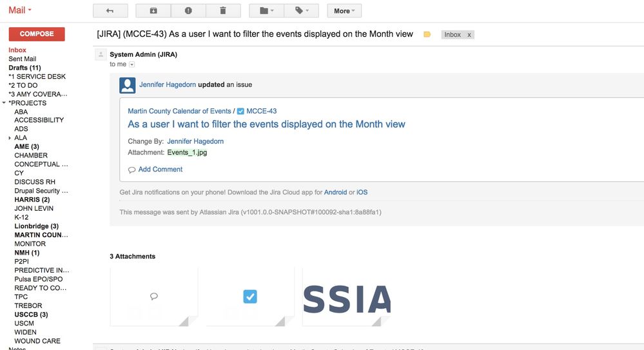The height and width of the screenshot is (350, 644).
Task: Open the NMH (1) label
Action: [x=26, y=253]
